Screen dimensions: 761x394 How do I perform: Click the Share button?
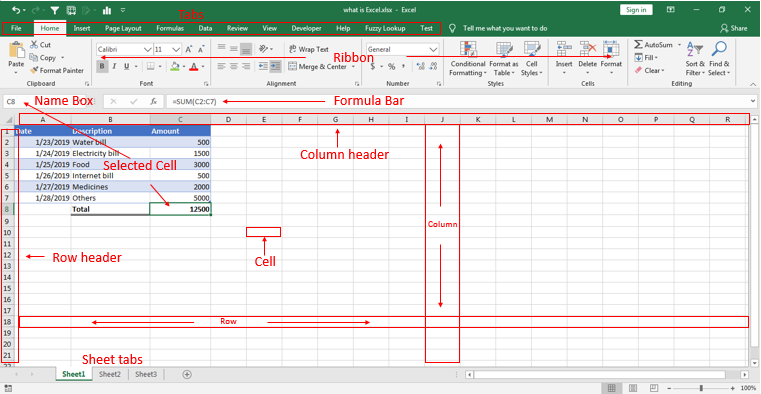pos(734,28)
